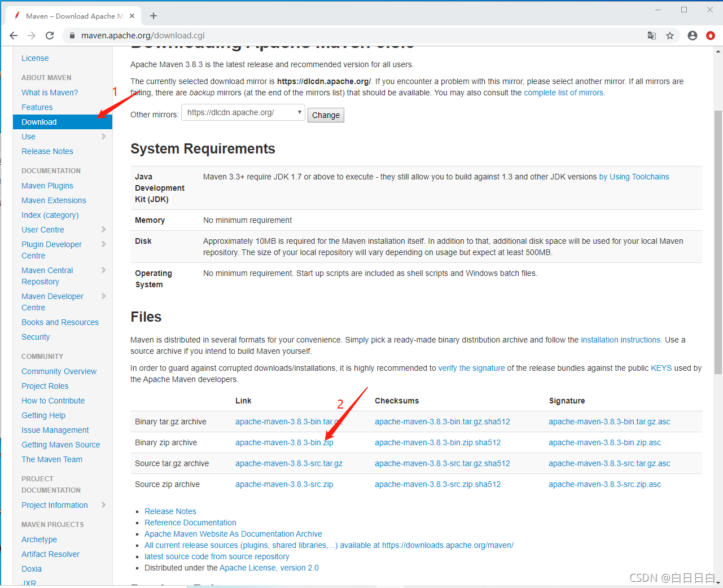This screenshot has width=723, height=588.
Task: Open Reference Documentation link
Action: 190,523
